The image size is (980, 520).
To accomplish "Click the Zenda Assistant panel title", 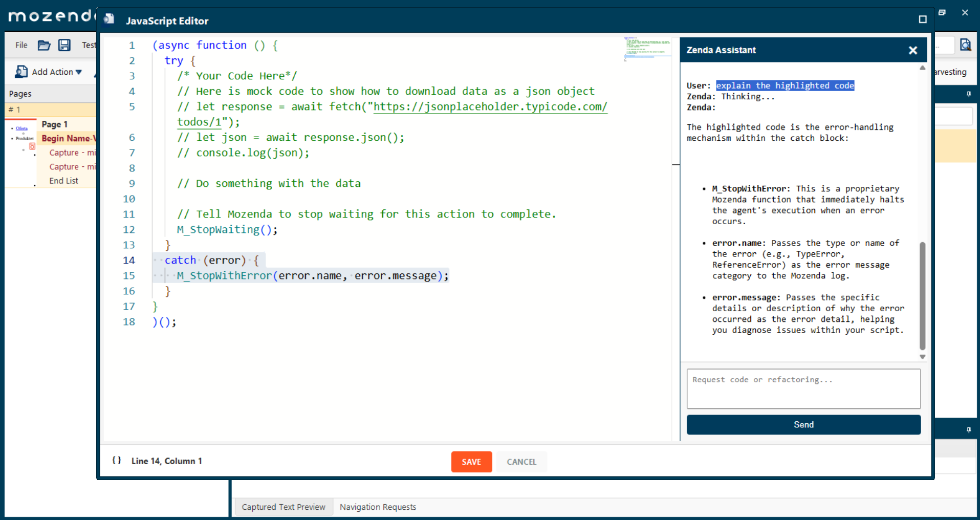I will click(x=721, y=50).
